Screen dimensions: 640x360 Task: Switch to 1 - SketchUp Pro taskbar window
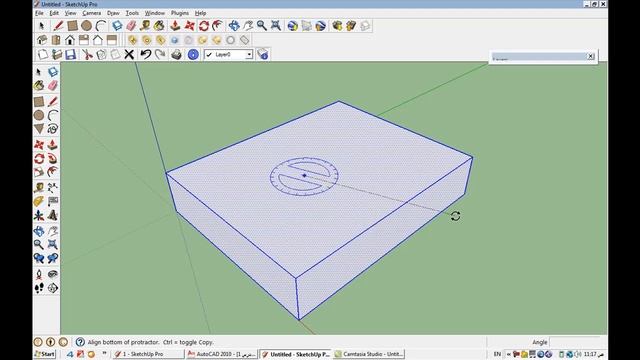click(148, 354)
